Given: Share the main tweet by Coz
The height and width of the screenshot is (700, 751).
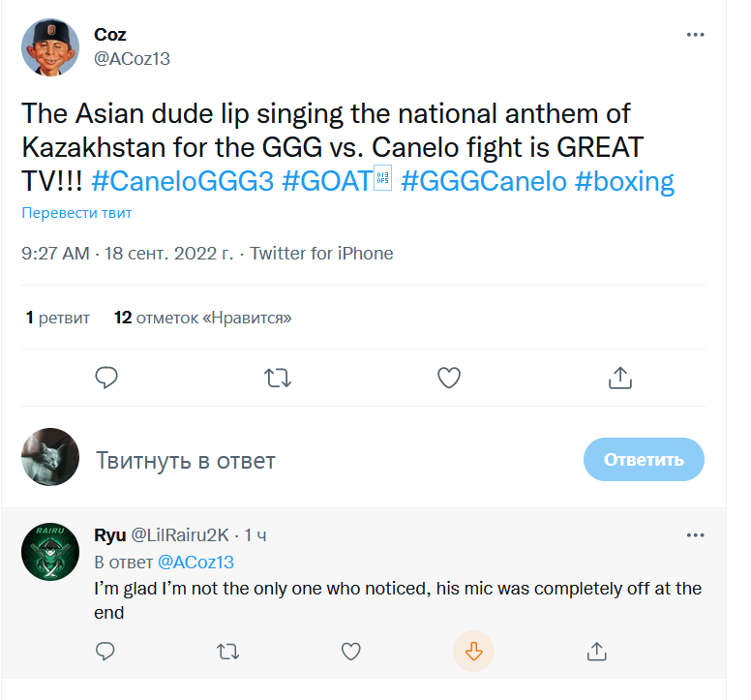Looking at the screenshot, I should [620, 378].
